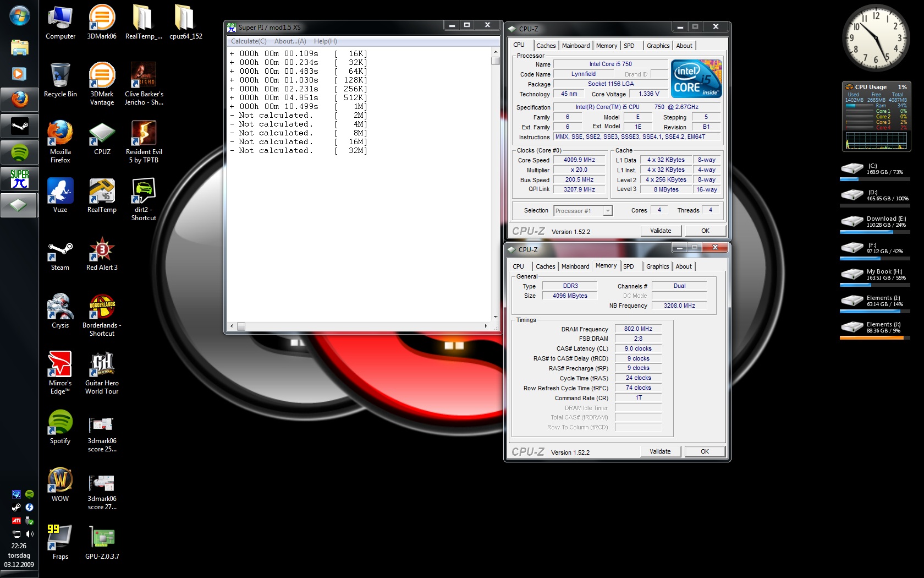Open Spotify from the taskbar
The height and width of the screenshot is (578, 924).
click(x=19, y=152)
